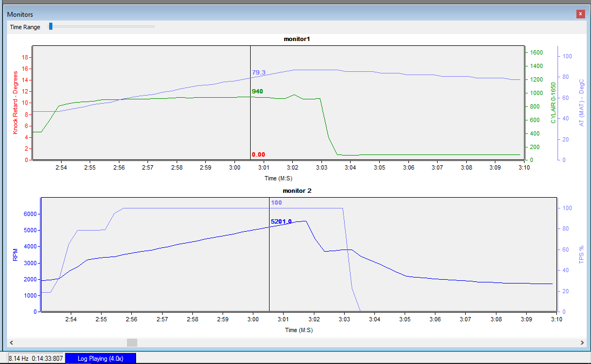The width and height of the screenshot is (591, 364).
Task: Click the 18 tick on the Knock Retard axis
Action: coord(25,57)
